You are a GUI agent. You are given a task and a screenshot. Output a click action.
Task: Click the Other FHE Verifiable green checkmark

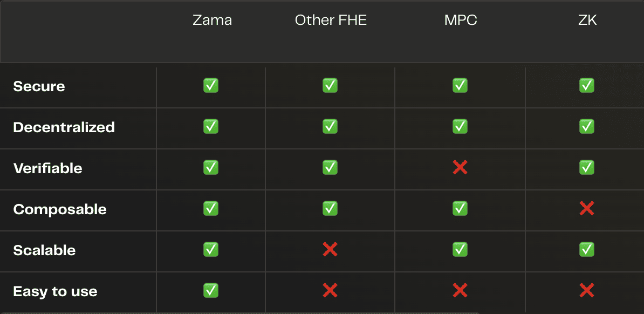click(x=330, y=168)
